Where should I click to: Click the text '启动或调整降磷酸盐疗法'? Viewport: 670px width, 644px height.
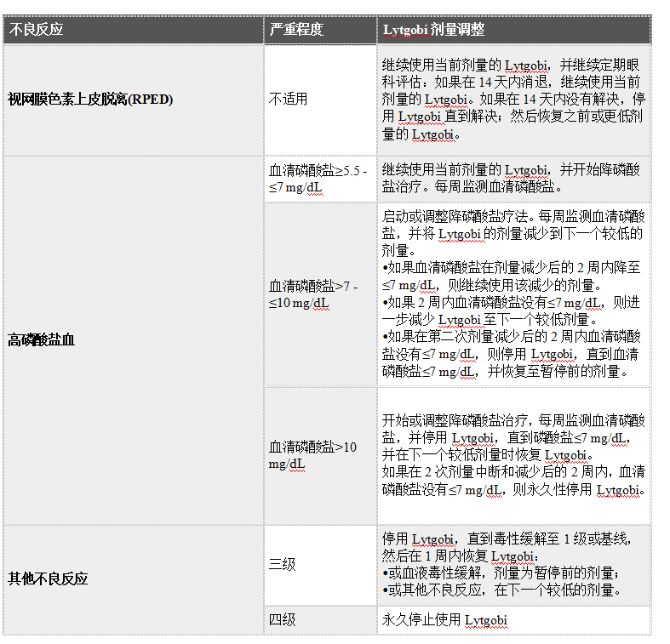455,216
